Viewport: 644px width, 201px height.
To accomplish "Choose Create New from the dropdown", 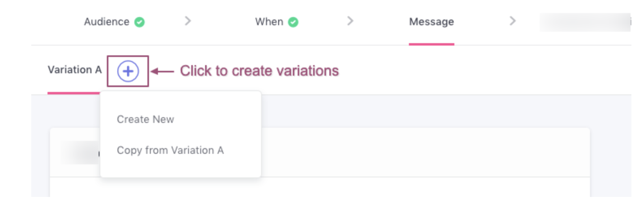I will pos(145,119).
